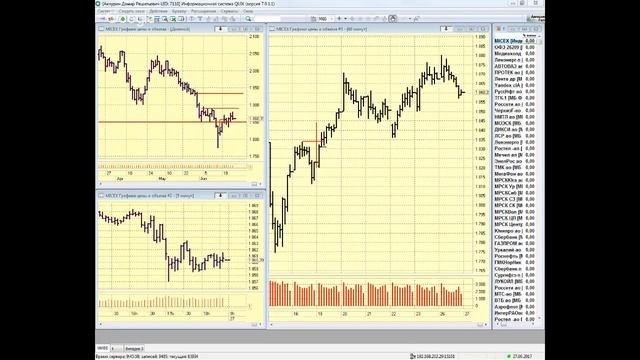640x360 pixels.
Task: Open the Брокер menu
Action: (179, 11)
